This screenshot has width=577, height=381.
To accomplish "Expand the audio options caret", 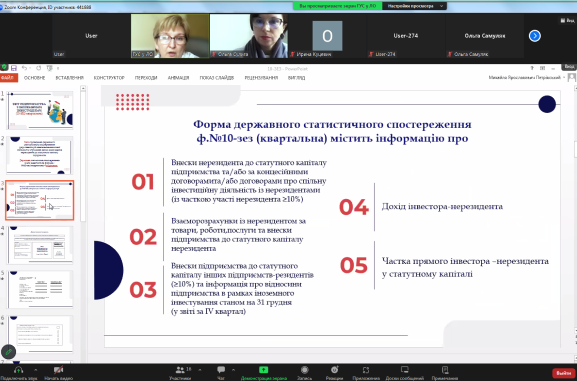I will (36, 370).
